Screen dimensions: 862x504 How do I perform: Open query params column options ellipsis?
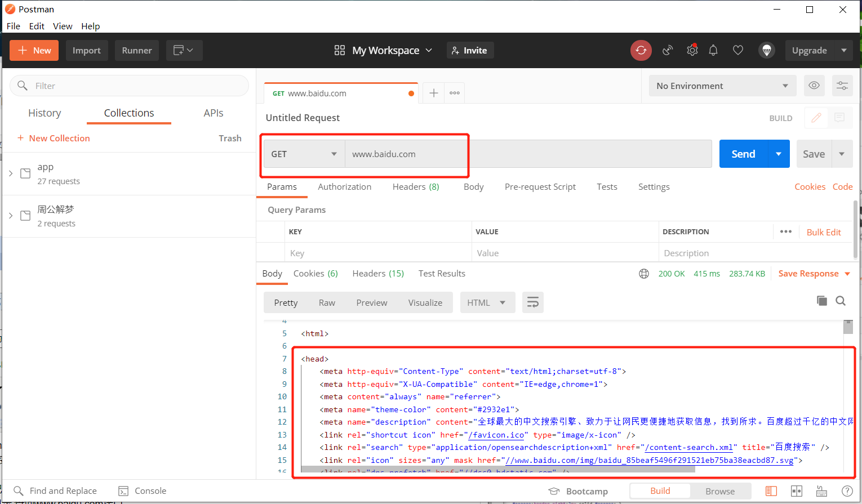click(x=786, y=231)
